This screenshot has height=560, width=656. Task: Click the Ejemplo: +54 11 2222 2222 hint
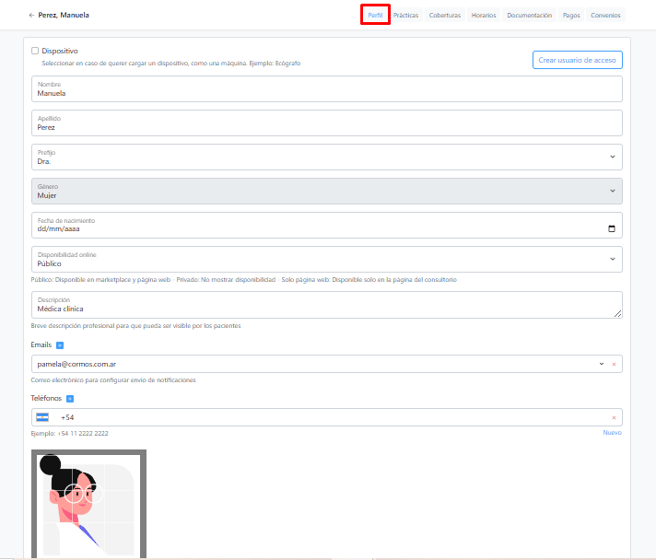tap(69, 433)
